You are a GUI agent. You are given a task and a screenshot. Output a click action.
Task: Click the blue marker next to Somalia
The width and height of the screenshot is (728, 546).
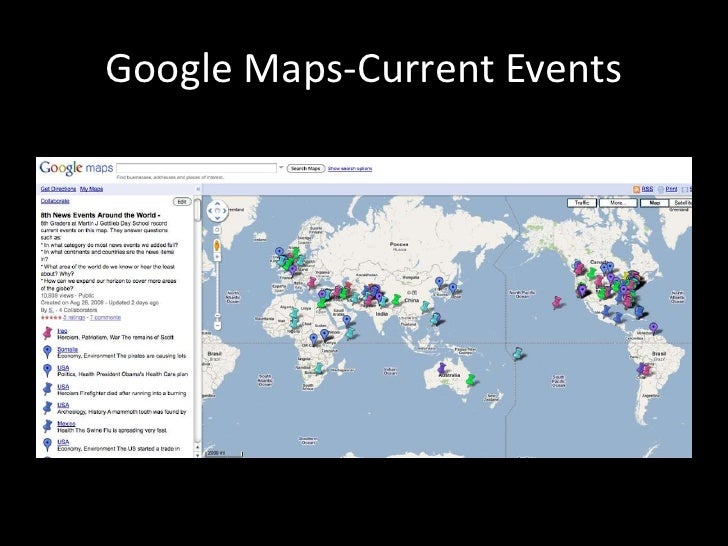pos(47,351)
